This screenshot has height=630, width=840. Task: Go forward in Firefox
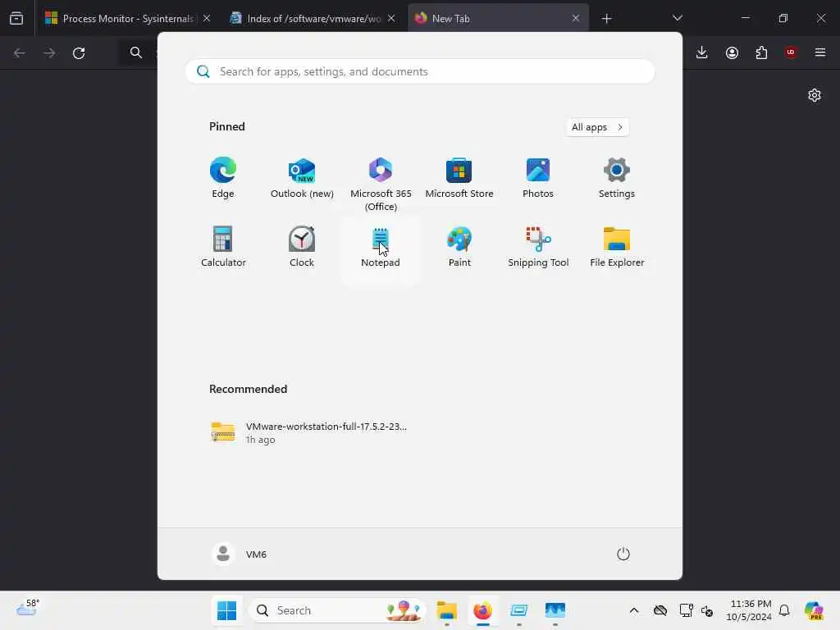(49, 53)
